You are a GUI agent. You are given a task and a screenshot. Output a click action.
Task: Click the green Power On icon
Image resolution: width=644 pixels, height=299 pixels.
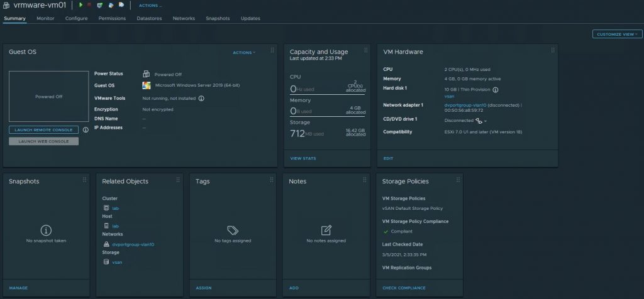(81, 5)
